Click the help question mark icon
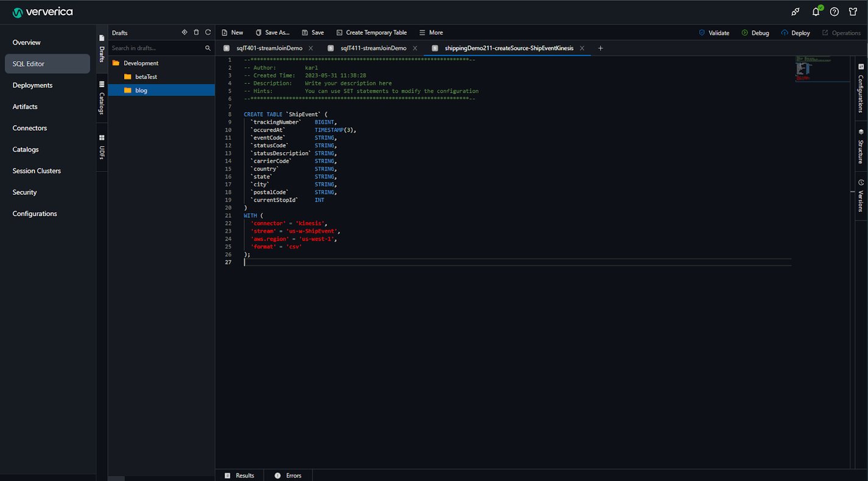Viewport: 868px width, 481px height. [x=834, y=12]
